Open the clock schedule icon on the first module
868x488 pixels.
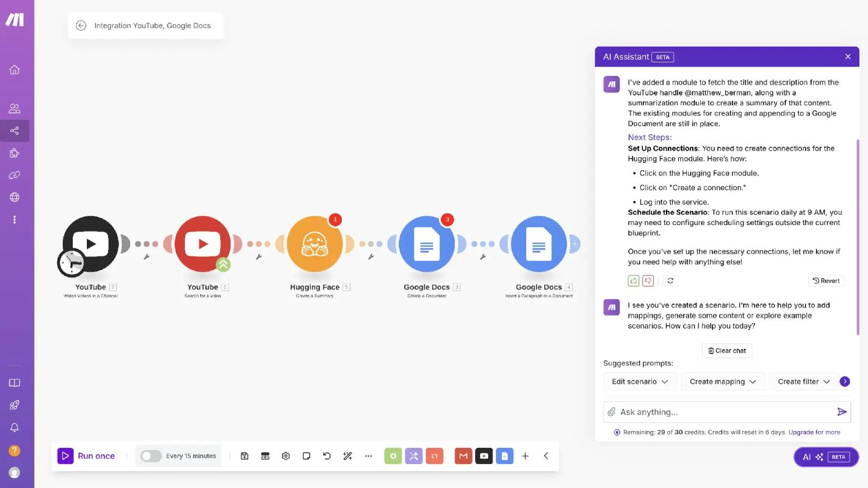(x=72, y=263)
